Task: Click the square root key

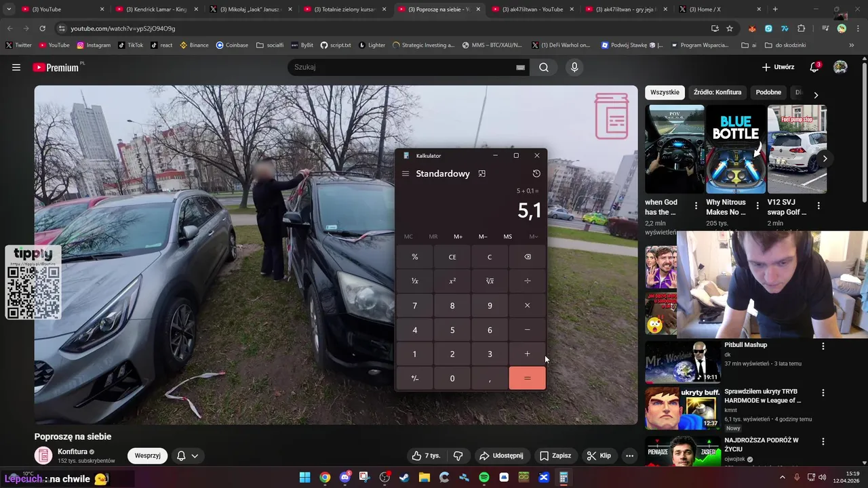Action: (490, 281)
